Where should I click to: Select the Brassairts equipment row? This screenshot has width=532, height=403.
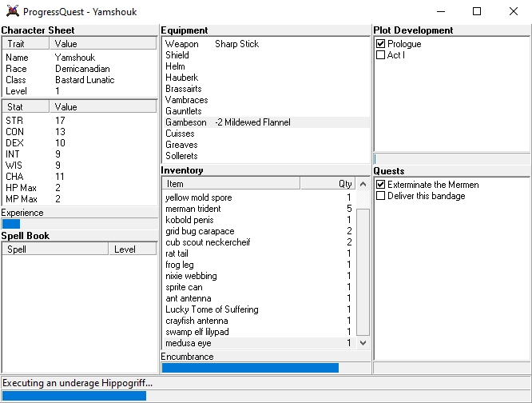[x=266, y=89]
